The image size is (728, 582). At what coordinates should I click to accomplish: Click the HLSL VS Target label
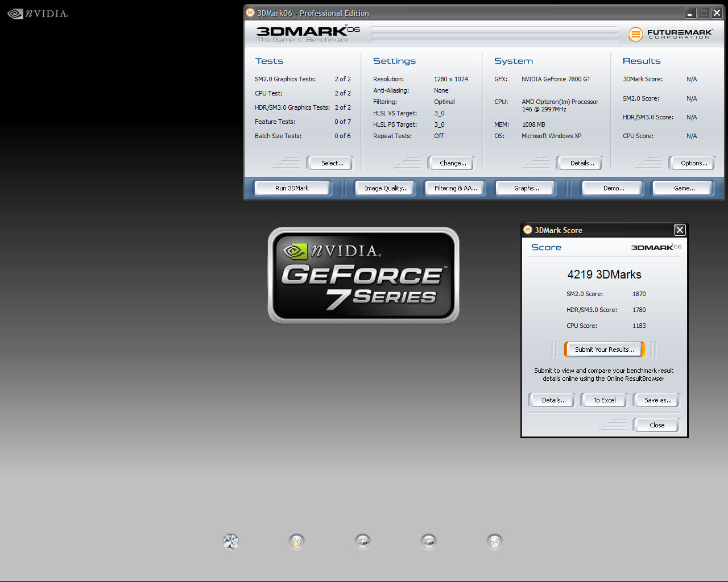[x=395, y=113]
